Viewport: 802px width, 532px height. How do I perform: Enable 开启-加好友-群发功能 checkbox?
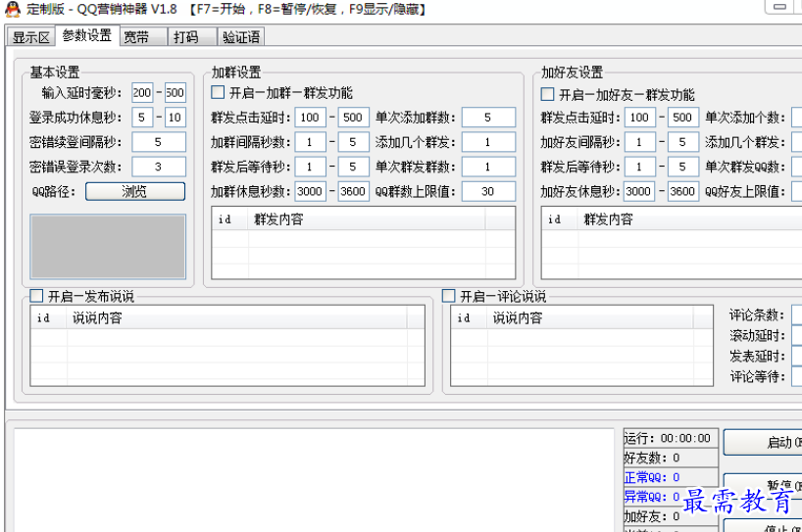click(547, 94)
